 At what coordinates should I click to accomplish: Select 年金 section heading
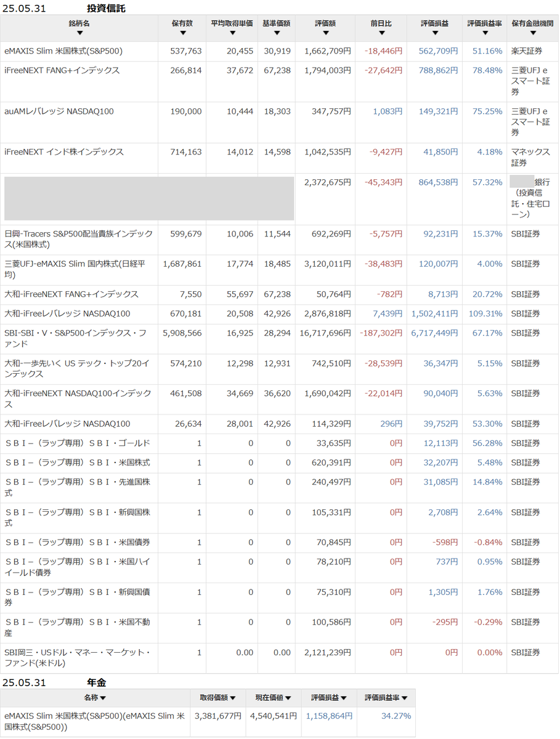(x=97, y=682)
